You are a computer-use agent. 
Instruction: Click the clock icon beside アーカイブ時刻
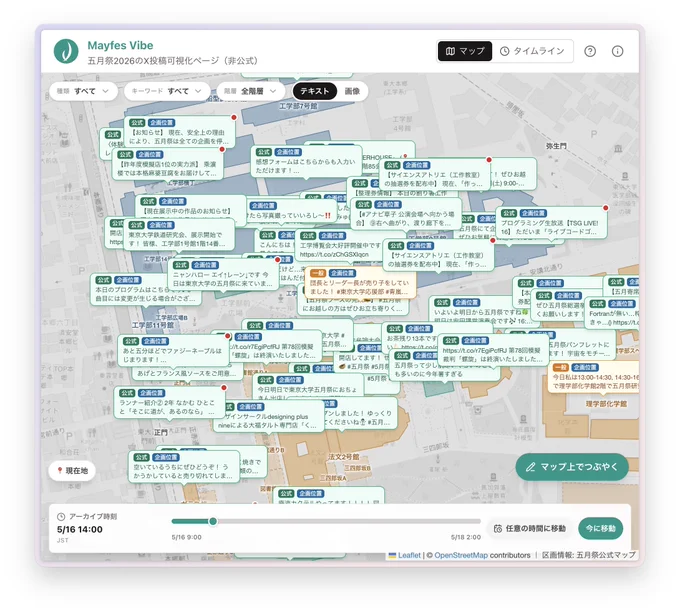[61, 516]
